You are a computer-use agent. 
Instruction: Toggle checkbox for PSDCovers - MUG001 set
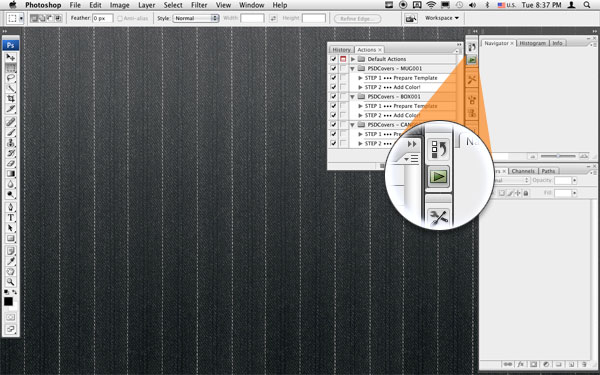pos(333,68)
